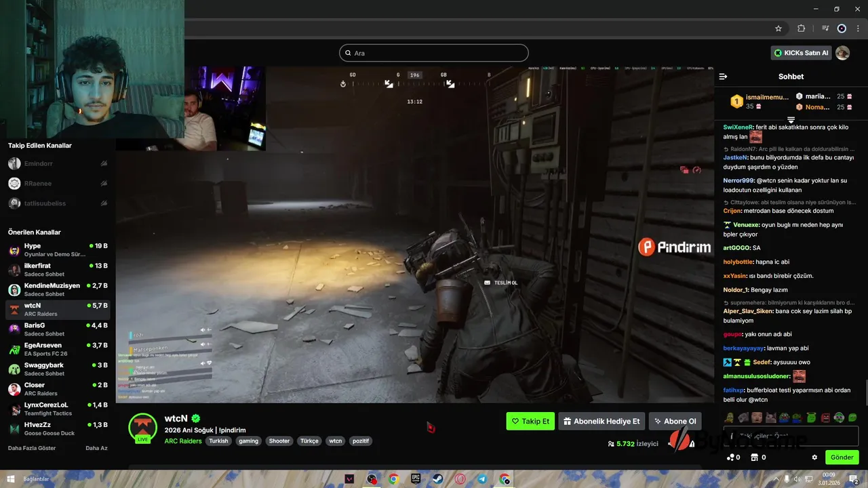Click KICKs Satın Al button
Image resolution: width=868 pixels, height=488 pixels.
coord(802,53)
